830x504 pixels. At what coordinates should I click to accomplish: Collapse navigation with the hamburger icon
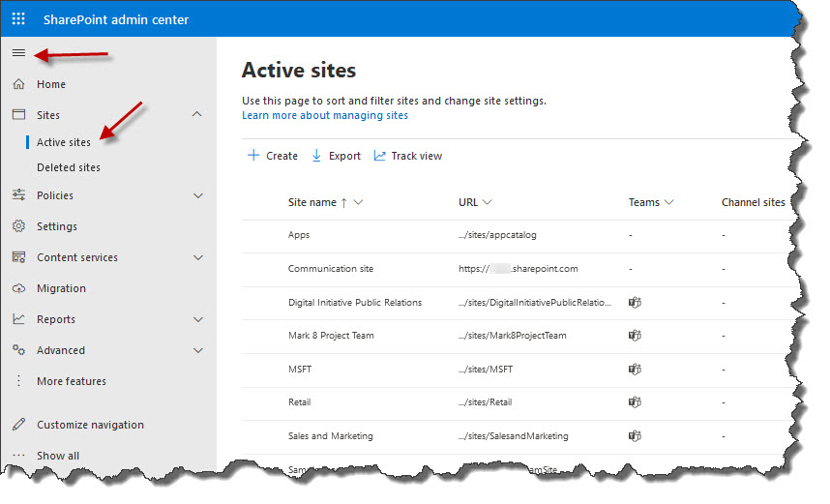coord(18,53)
